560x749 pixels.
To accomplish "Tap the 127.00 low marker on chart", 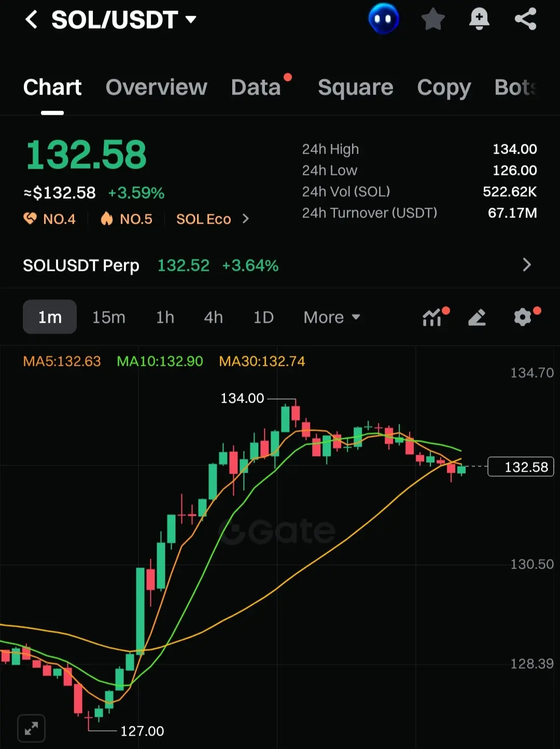I will point(142,731).
